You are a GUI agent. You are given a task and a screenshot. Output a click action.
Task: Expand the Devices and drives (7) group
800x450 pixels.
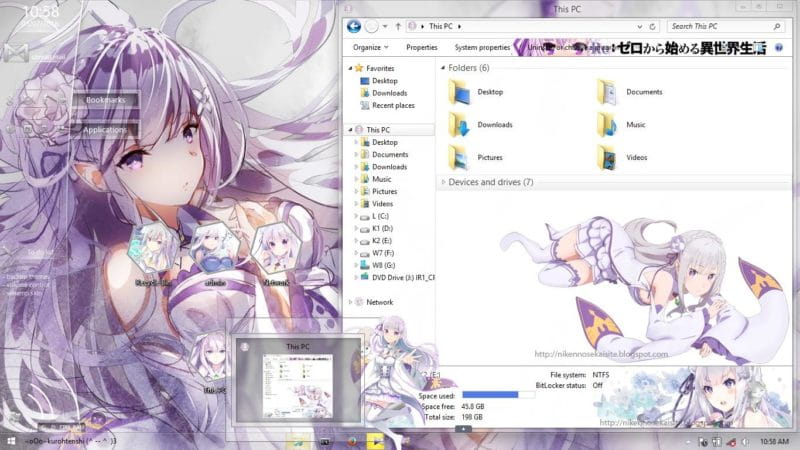[443, 182]
